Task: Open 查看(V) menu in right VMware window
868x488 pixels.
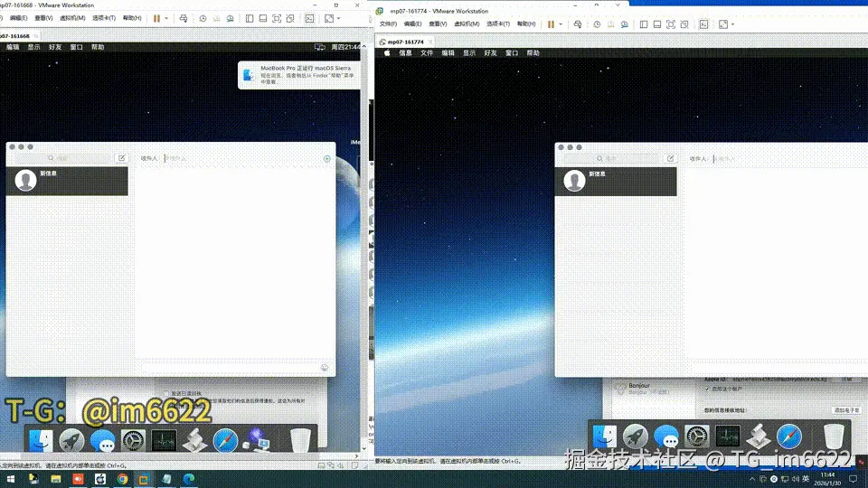Action: (x=438, y=23)
